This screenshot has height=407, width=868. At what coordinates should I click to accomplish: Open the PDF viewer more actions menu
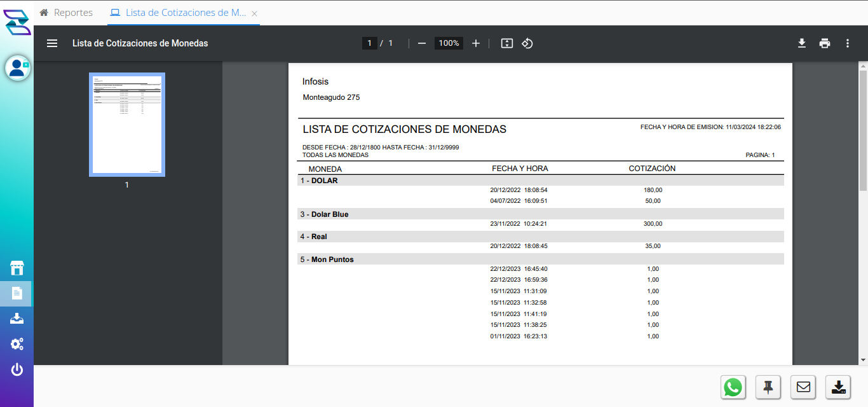coord(848,43)
